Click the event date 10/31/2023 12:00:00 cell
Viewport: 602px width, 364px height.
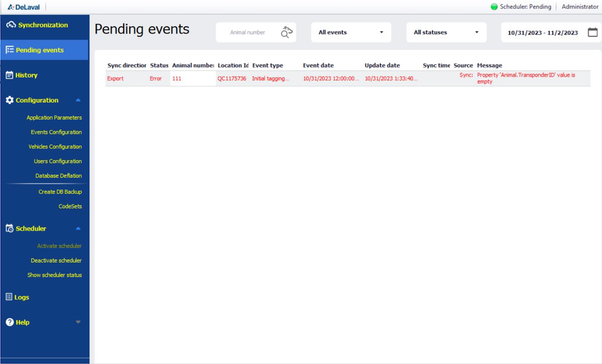click(x=331, y=79)
